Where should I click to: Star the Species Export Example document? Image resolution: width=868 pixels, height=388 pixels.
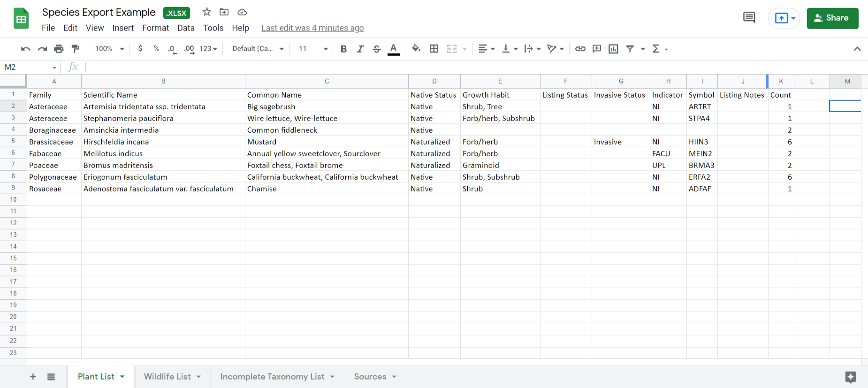click(206, 12)
